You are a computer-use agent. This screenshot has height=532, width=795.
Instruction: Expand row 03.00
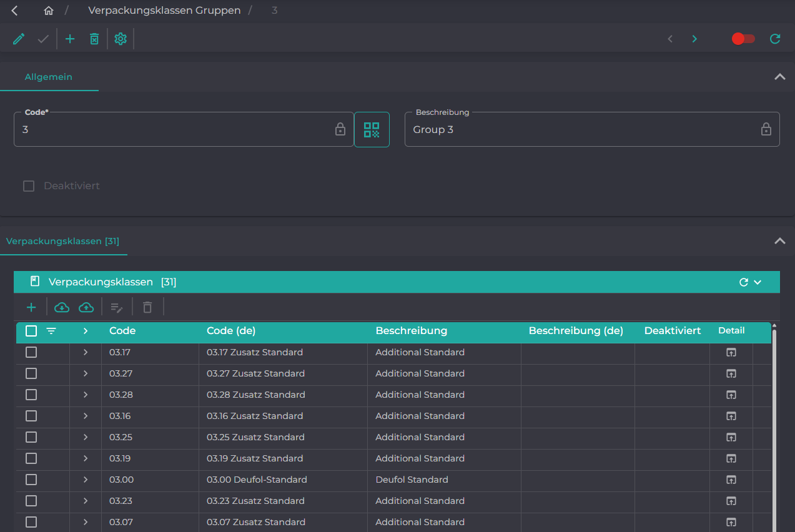pos(86,480)
